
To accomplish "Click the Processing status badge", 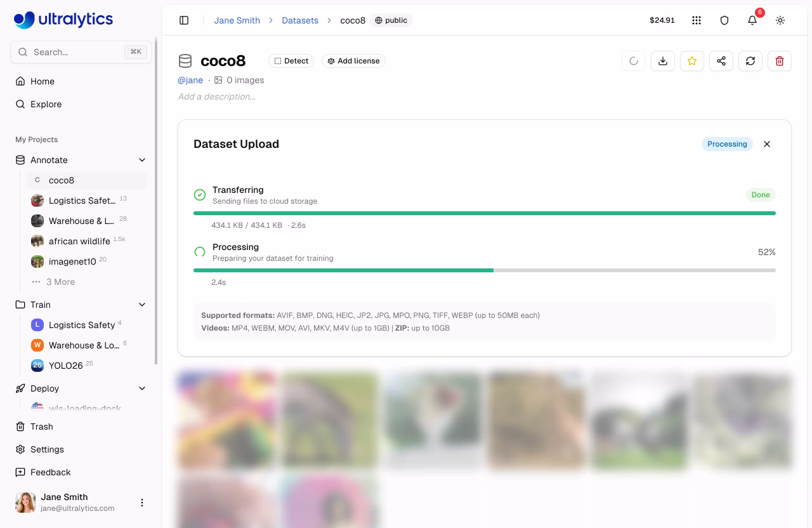I will (727, 144).
